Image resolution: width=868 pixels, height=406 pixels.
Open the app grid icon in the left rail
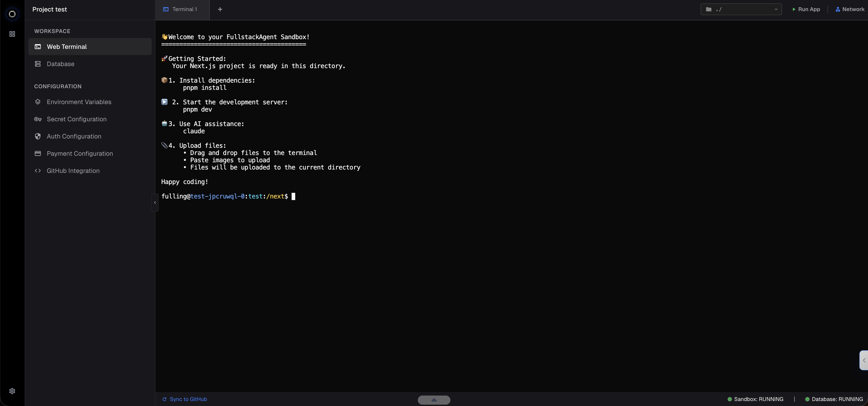12,34
